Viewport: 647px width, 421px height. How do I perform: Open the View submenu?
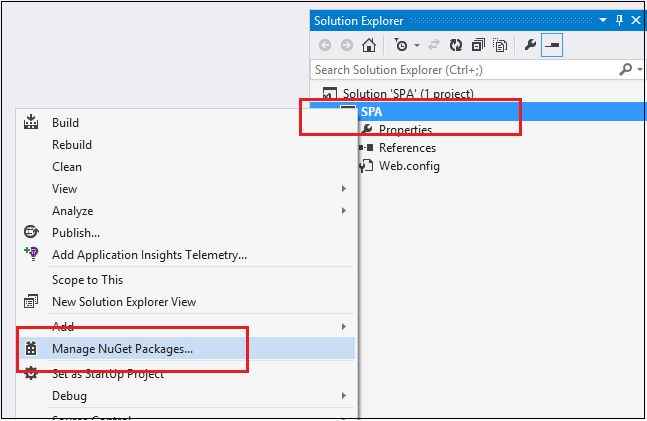point(64,189)
